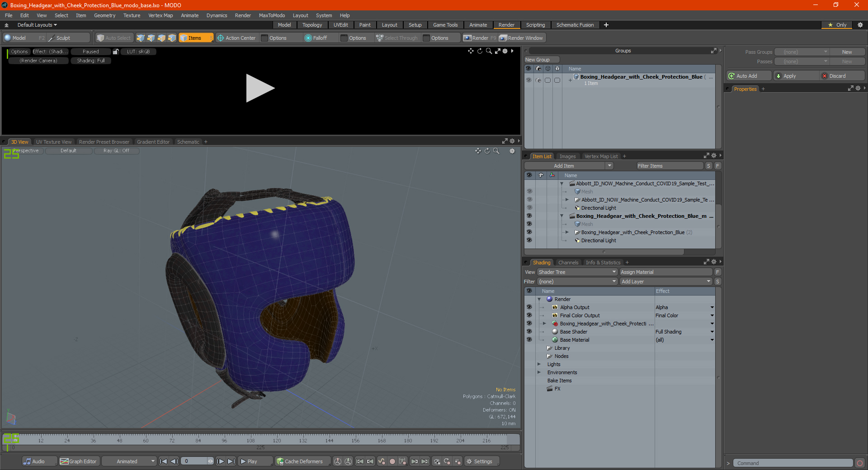Click the Assign Material button

666,272
